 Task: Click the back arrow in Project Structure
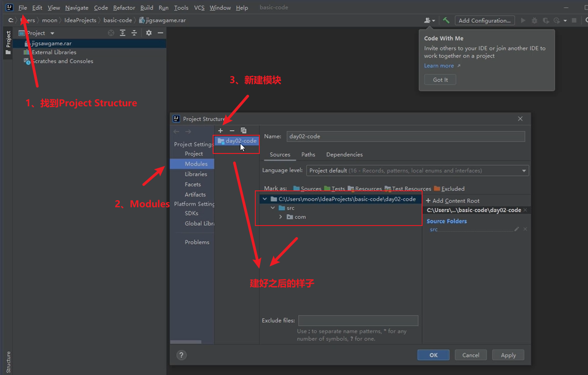point(176,131)
